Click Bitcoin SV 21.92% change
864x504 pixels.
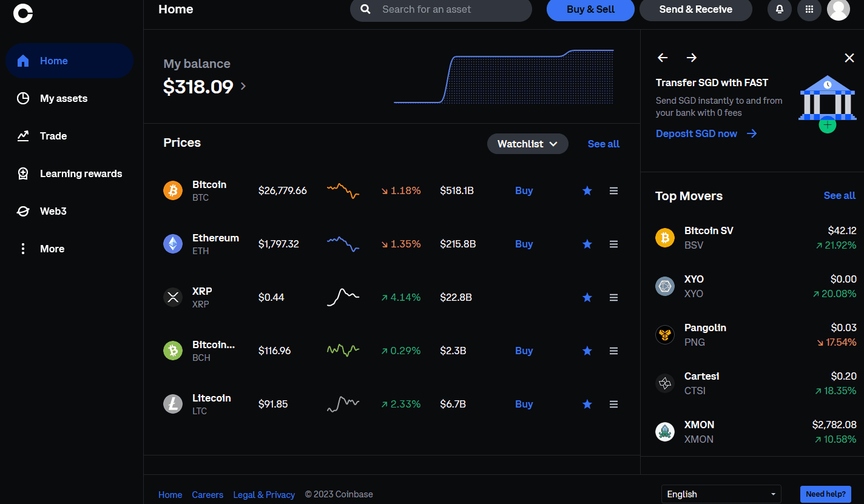click(836, 245)
